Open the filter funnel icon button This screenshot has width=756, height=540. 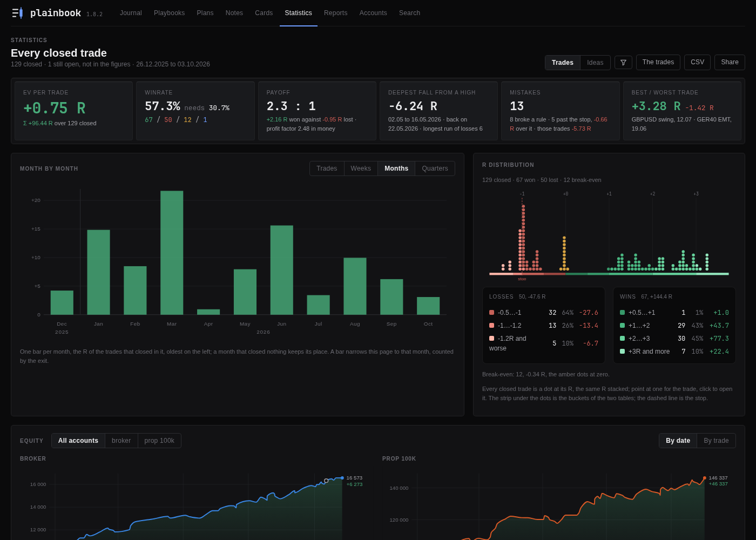click(623, 63)
